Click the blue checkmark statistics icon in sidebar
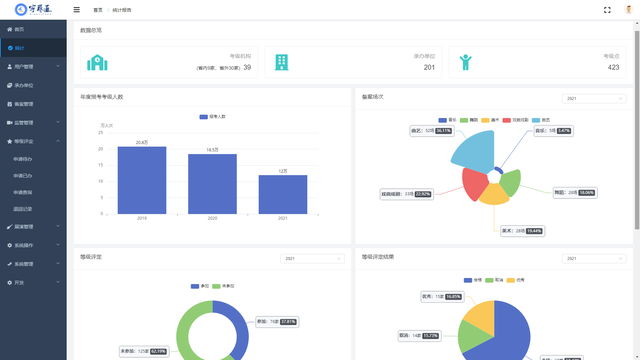 (x=10, y=48)
